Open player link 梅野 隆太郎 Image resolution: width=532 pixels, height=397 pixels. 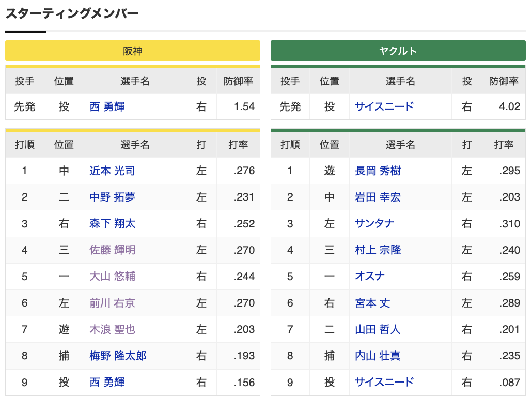(118, 356)
